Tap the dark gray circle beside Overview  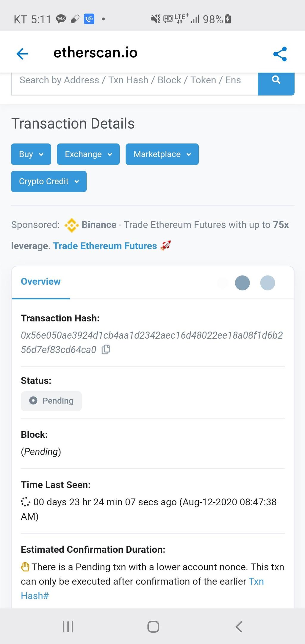[242, 283]
